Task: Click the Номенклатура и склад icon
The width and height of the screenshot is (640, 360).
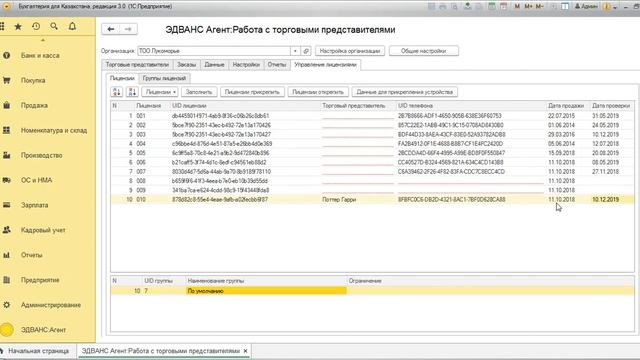Action: click(7, 130)
